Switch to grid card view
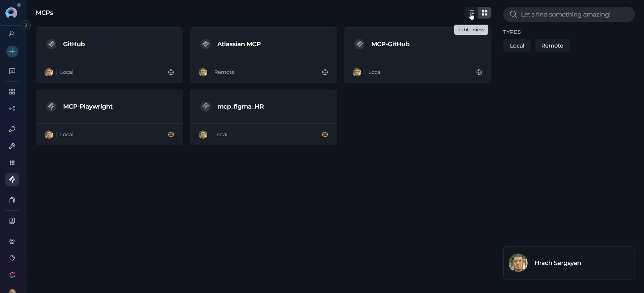Viewport: 644px width, 293px height. point(485,13)
